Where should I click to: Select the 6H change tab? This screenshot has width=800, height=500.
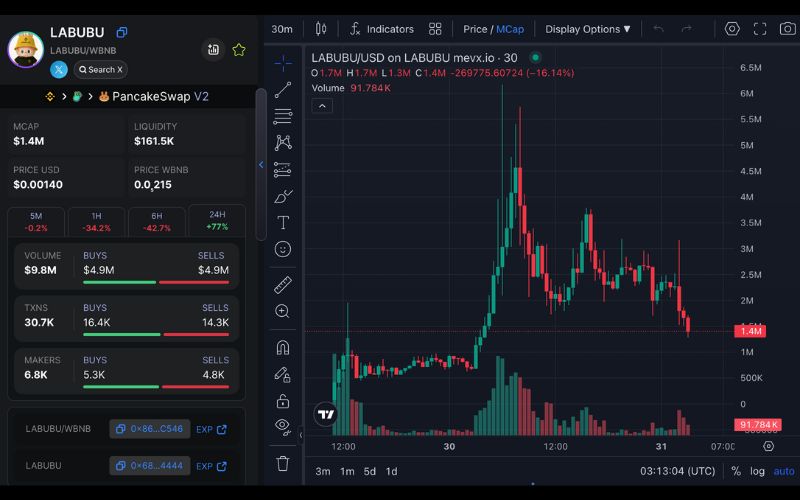click(157, 221)
